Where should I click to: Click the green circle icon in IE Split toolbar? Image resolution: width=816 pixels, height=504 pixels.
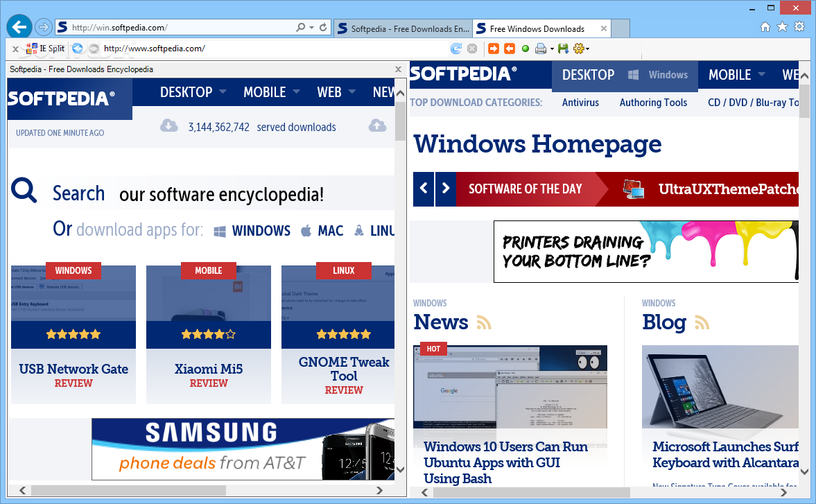tap(526, 49)
